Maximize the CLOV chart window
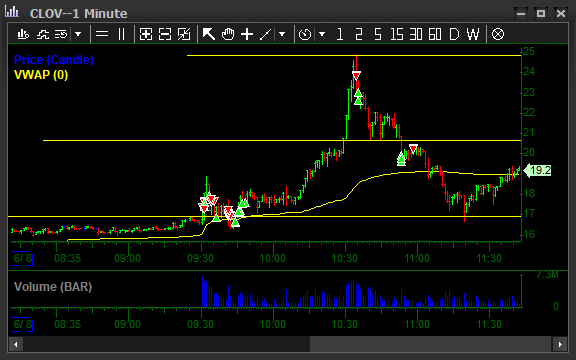This screenshot has width=576, height=360. (x=540, y=14)
